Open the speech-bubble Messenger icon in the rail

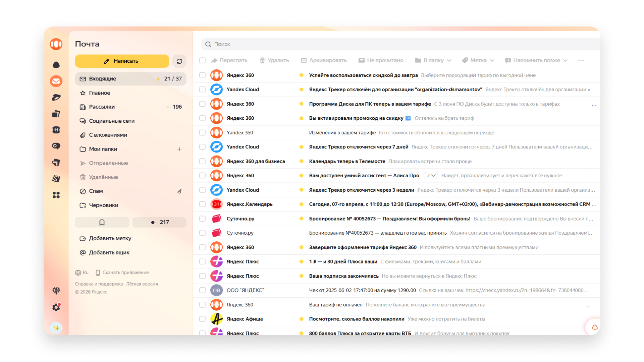pyautogui.click(x=56, y=146)
